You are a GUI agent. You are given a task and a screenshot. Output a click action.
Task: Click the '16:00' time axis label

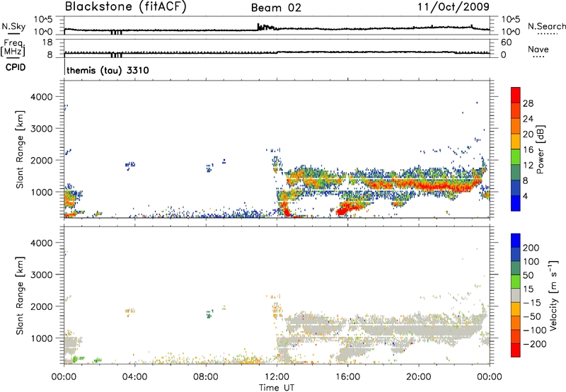pos(347,377)
